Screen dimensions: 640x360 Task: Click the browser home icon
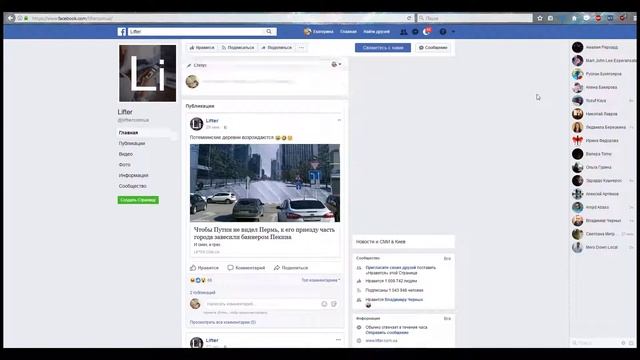click(x=574, y=18)
